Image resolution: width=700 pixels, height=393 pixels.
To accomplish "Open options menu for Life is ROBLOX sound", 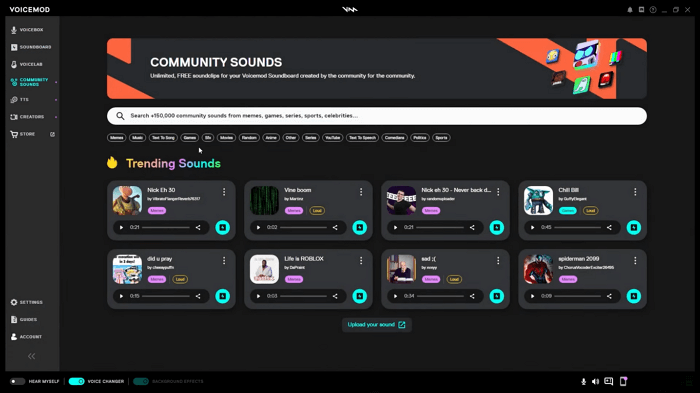I will (361, 261).
